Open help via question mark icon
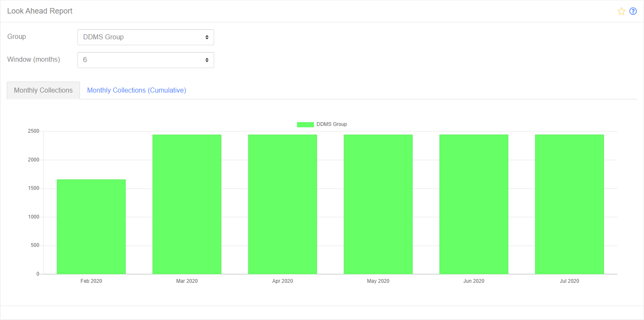Screen dimensions: 644x320 [x=633, y=11]
